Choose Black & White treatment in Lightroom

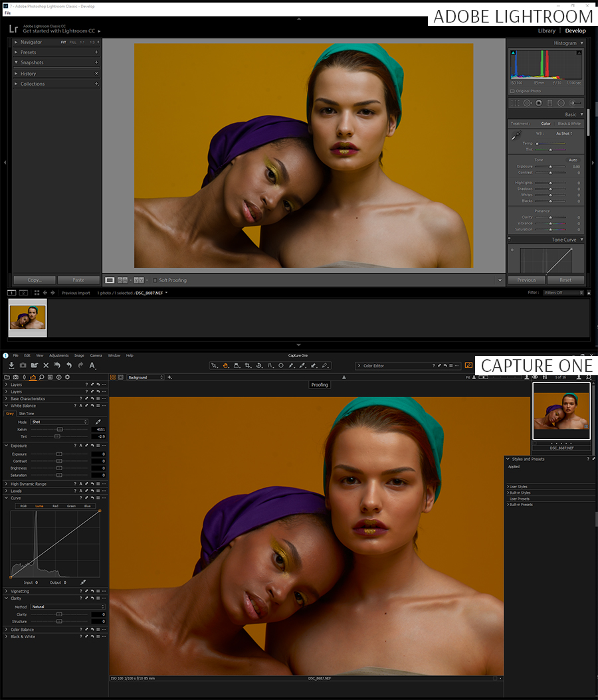tap(569, 124)
